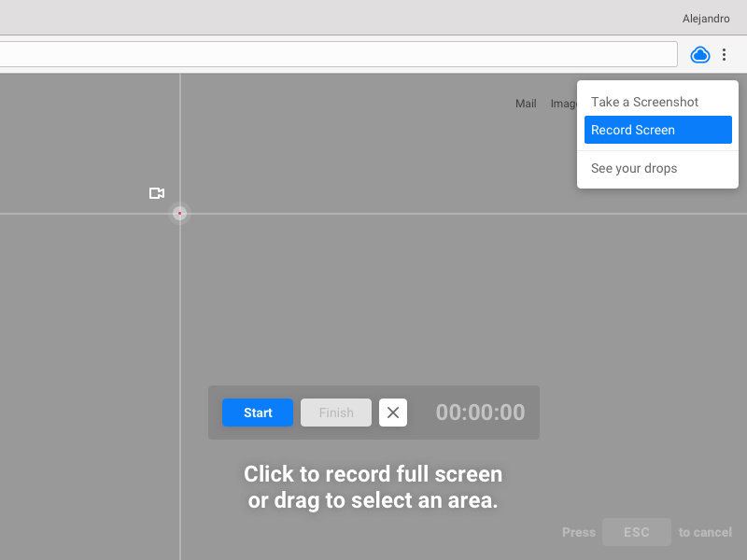Click the CloudApp cloud extension icon

click(x=700, y=55)
